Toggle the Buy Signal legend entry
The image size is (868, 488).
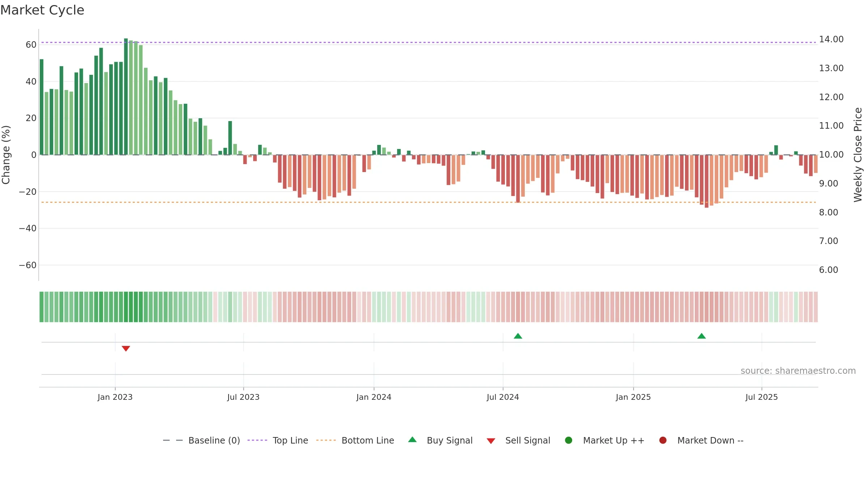pos(440,440)
